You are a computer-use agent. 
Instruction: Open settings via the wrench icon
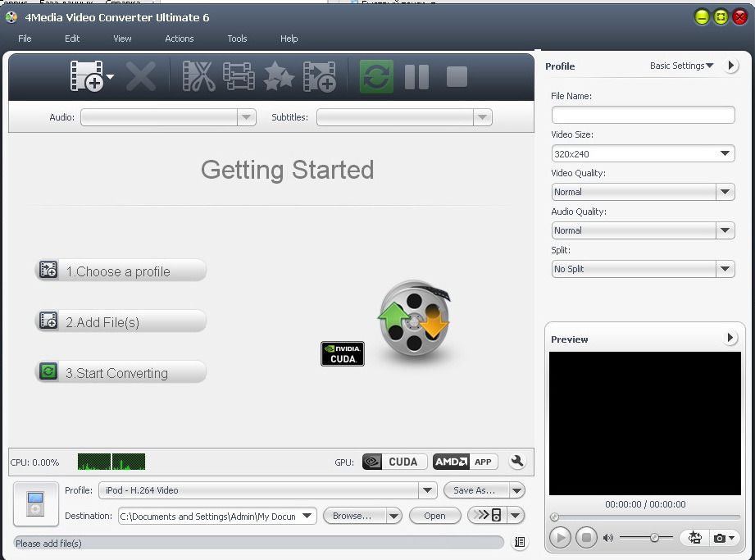(517, 462)
